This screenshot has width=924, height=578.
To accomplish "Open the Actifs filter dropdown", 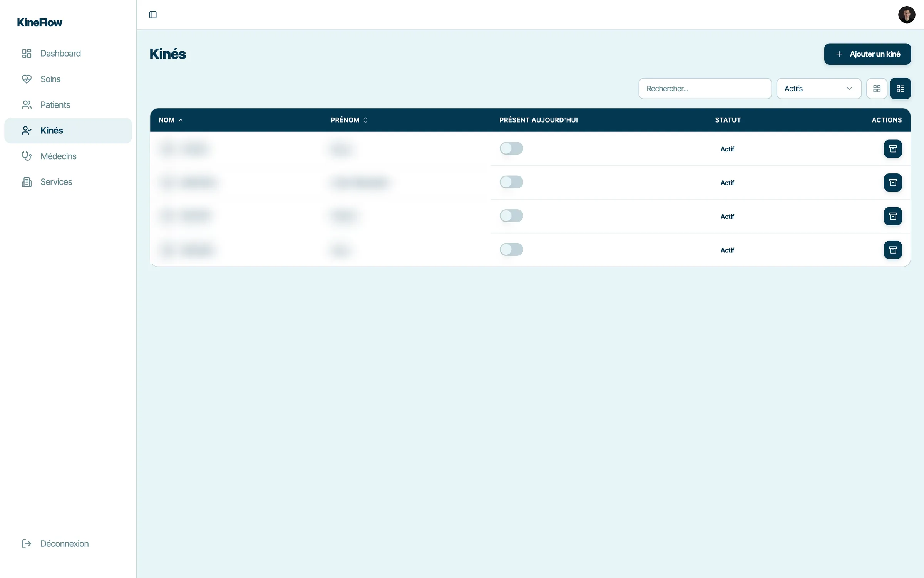I will click(x=819, y=89).
